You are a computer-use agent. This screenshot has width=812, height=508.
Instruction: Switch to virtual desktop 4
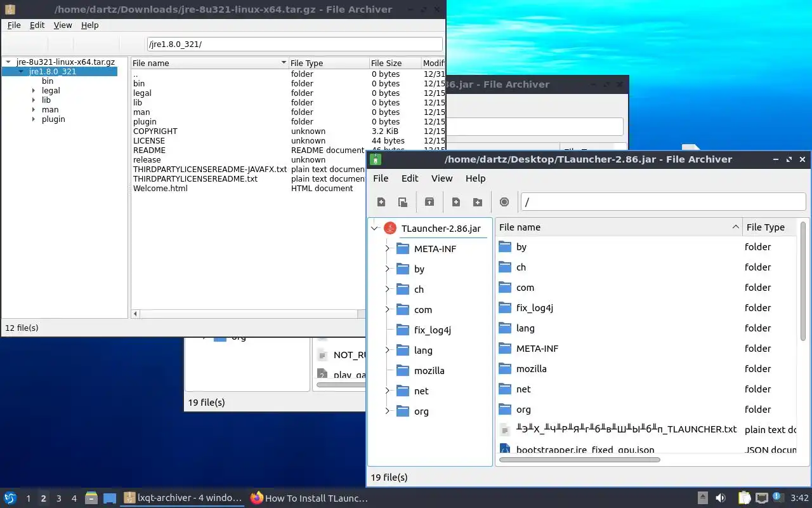pyautogui.click(x=74, y=498)
